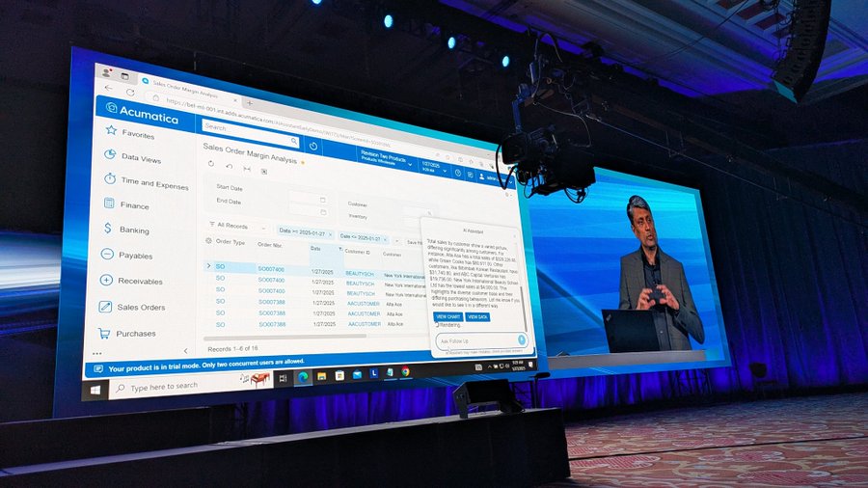Open the Start Date calendar picker
Image resolution: width=868 pixels, height=488 pixels.
(322, 200)
